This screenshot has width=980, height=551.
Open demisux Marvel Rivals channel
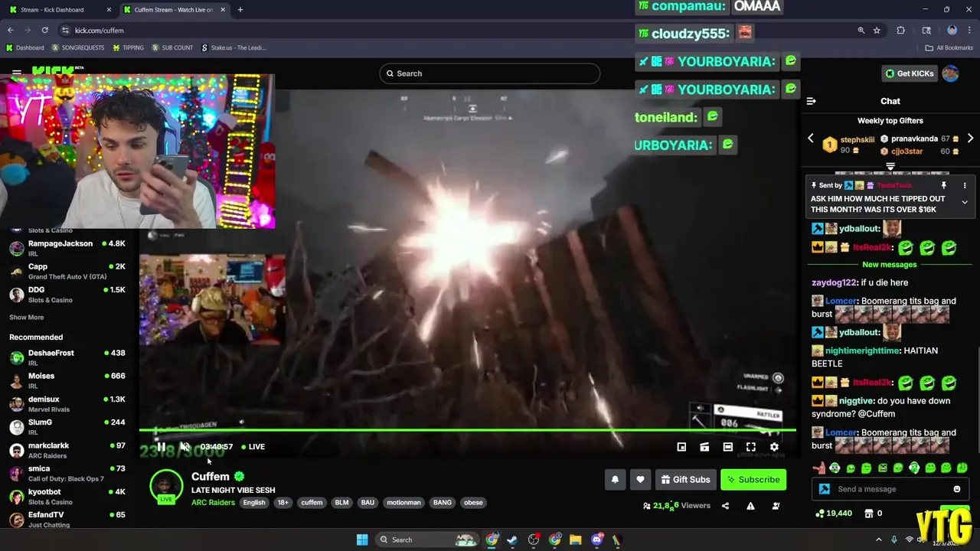66,404
